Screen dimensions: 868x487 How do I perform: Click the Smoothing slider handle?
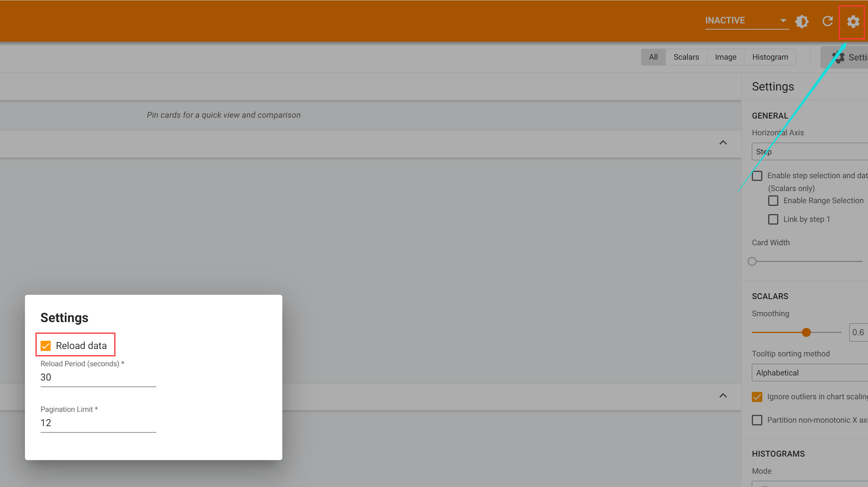[806, 333]
